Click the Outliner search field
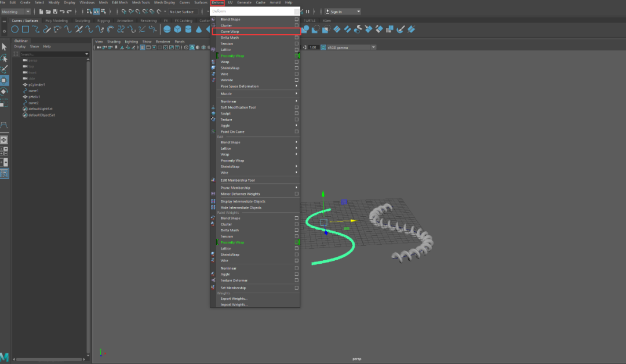 52,54
